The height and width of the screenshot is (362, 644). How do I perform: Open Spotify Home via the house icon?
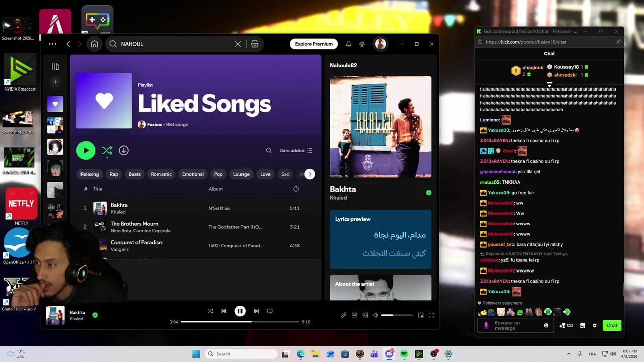pos(94,44)
